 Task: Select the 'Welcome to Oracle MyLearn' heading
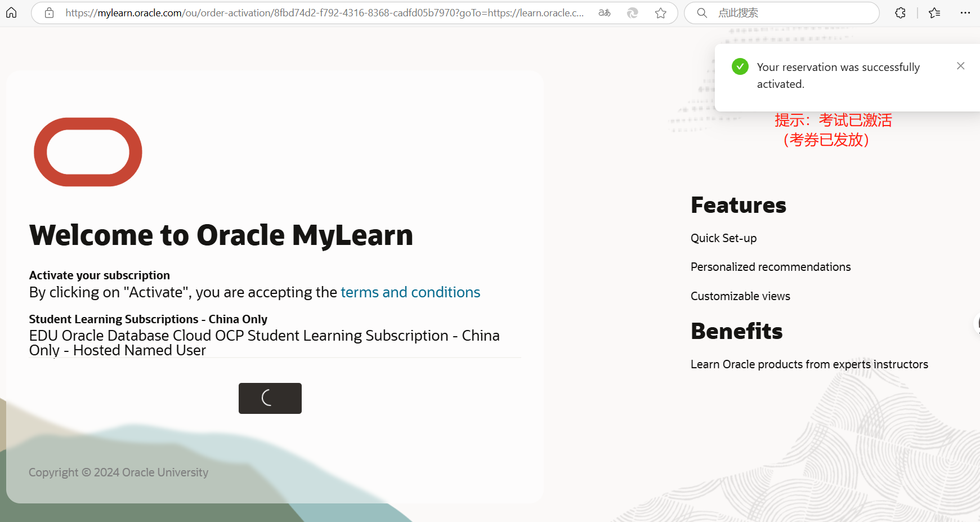[x=221, y=235]
